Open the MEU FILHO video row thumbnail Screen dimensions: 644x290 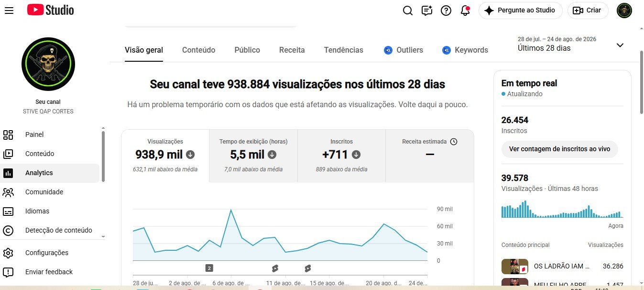[514, 282]
